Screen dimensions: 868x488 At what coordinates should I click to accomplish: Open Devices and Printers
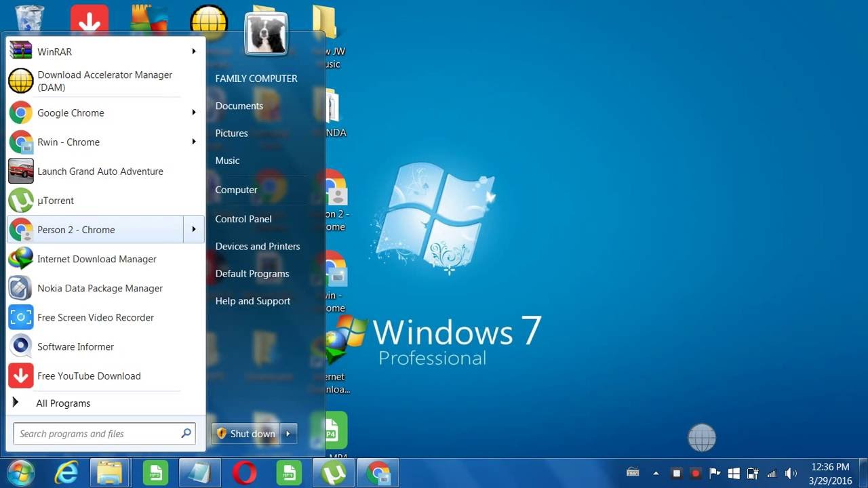coord(258,247)
